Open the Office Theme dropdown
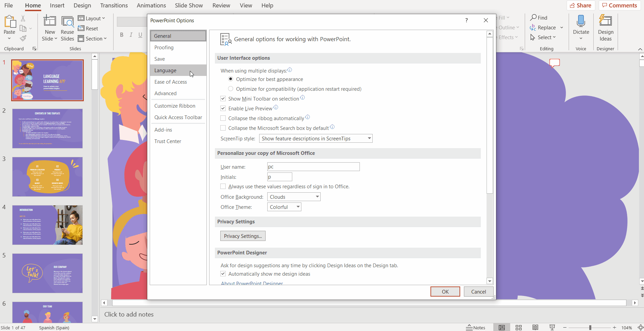644x331 pixels. pyautogui.click(x=284, y=207)
